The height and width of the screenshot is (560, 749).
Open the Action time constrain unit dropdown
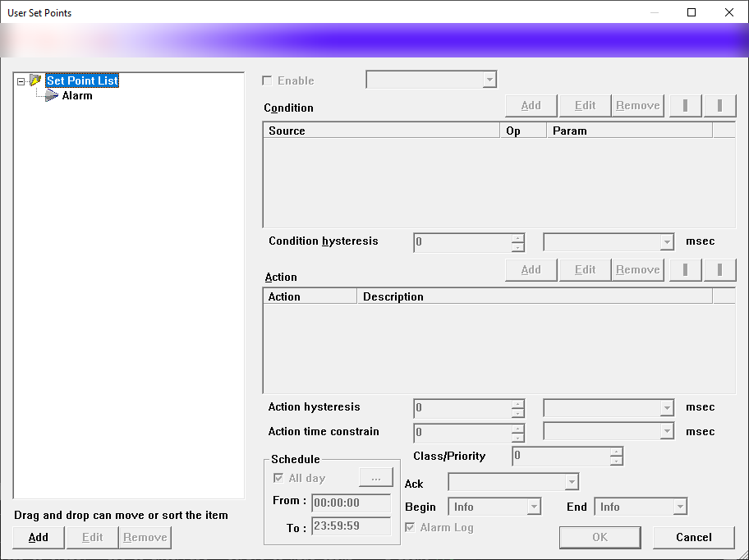click(x=667, y=432)
